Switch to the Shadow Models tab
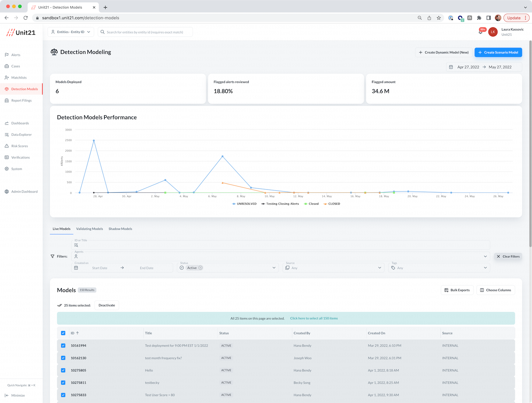The height and width of the screenshot is (403, 532). tap(120, 229)
